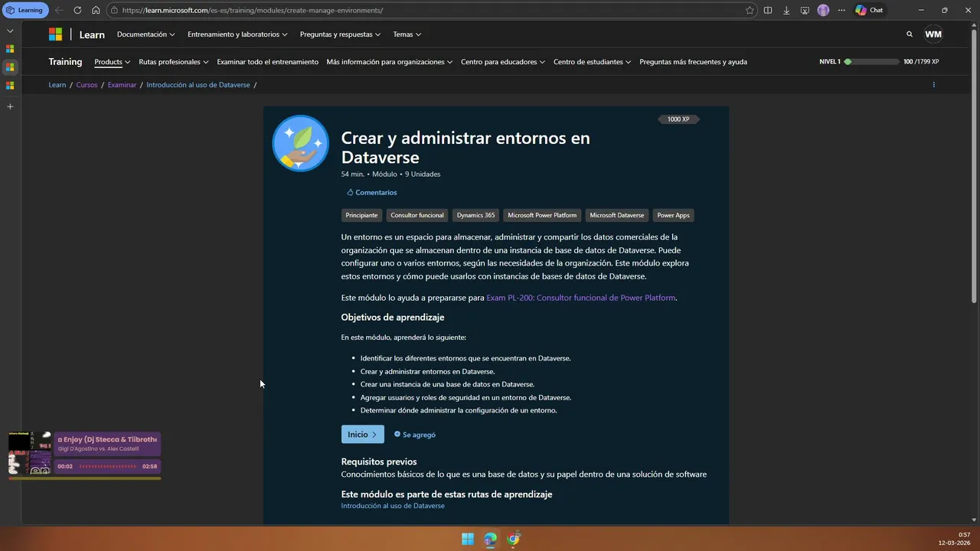Expand the Products dropdown
This screenshot has height=551, width=980.
point(112,62)
